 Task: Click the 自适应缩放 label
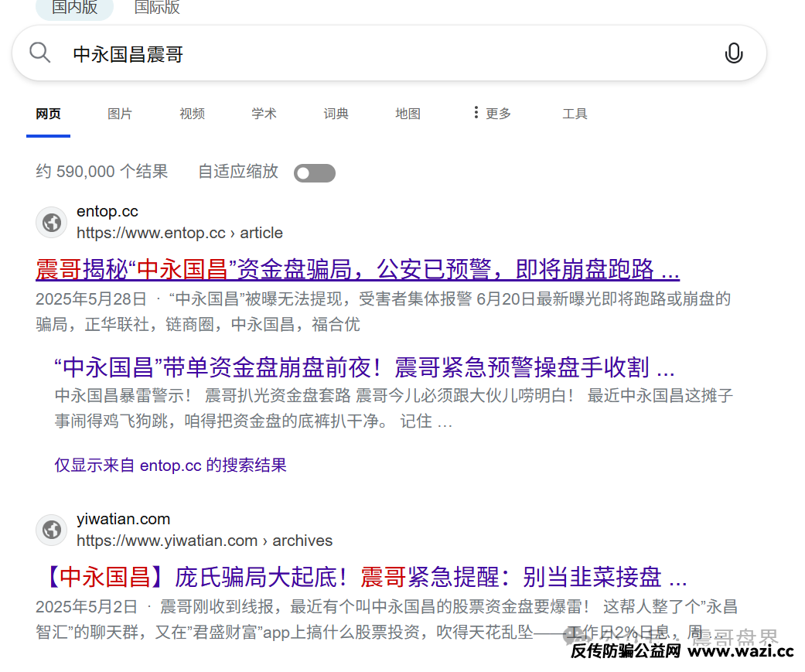coord(238,172)
